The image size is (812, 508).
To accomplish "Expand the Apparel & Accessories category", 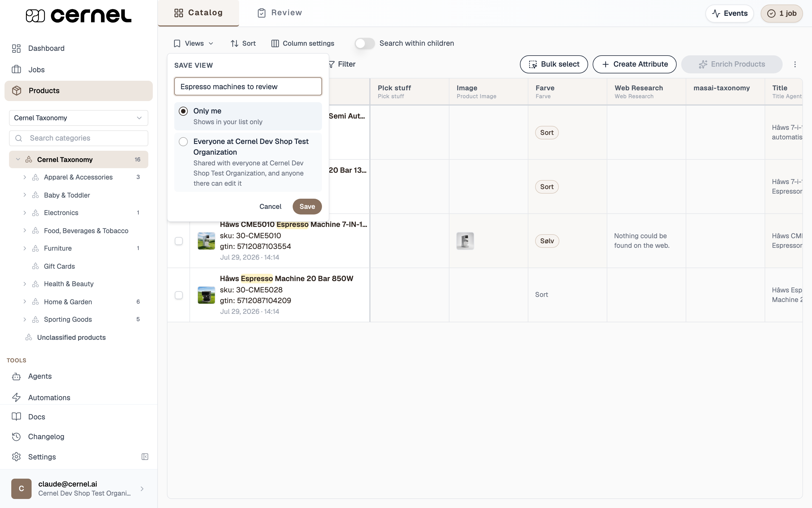I will click(x=25, y=177).
